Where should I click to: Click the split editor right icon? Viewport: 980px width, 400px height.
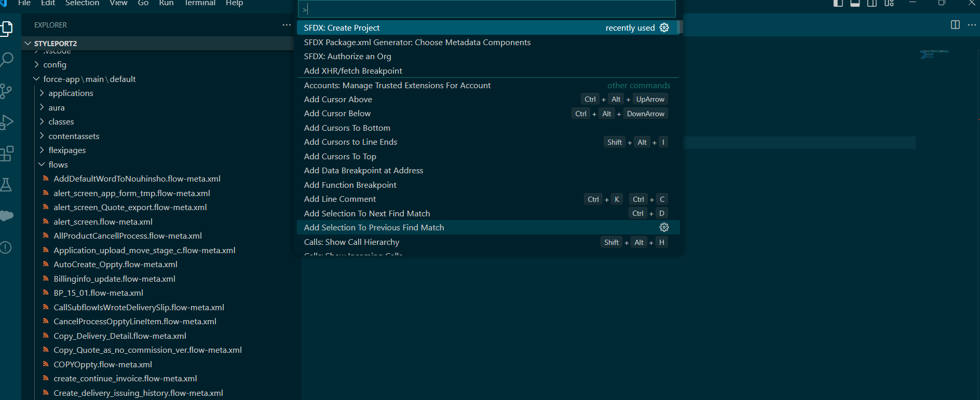(955, 25)
